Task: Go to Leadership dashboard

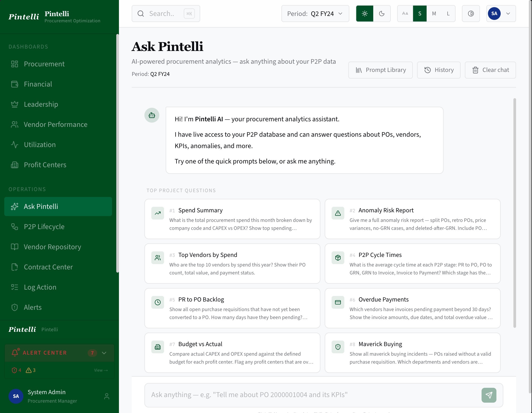Action: 58,104
